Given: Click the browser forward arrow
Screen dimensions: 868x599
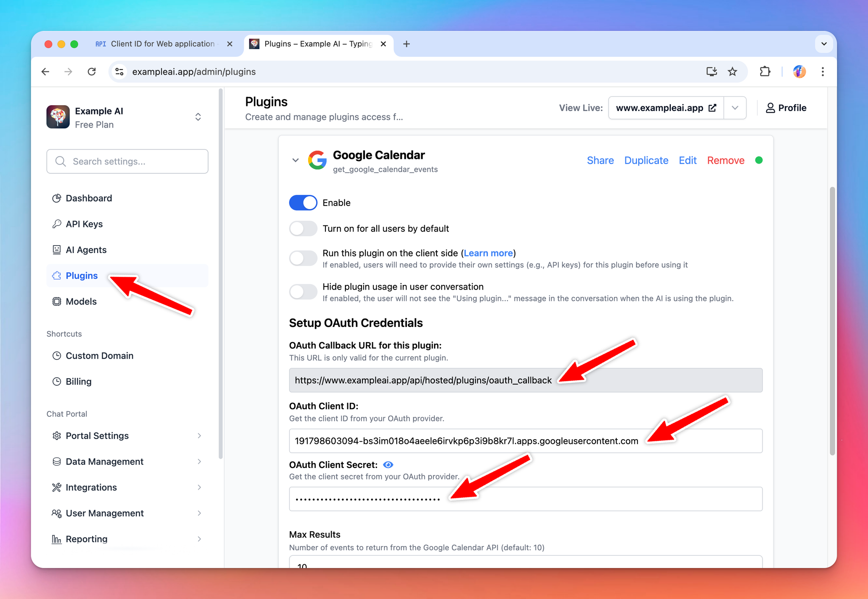Looking at the screenshot, I should [68, 72].
